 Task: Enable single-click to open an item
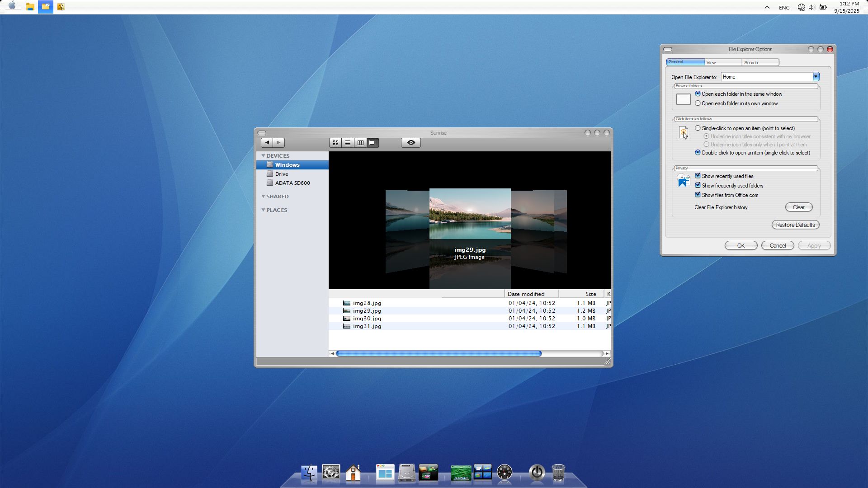pyautogui.click(x=698, y=128)
